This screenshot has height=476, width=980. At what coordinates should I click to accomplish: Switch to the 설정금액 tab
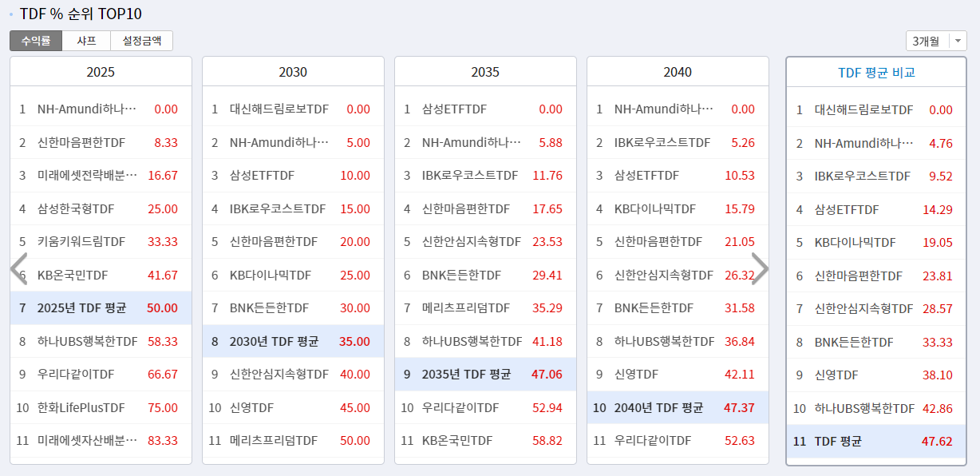[x=142, y=41]
